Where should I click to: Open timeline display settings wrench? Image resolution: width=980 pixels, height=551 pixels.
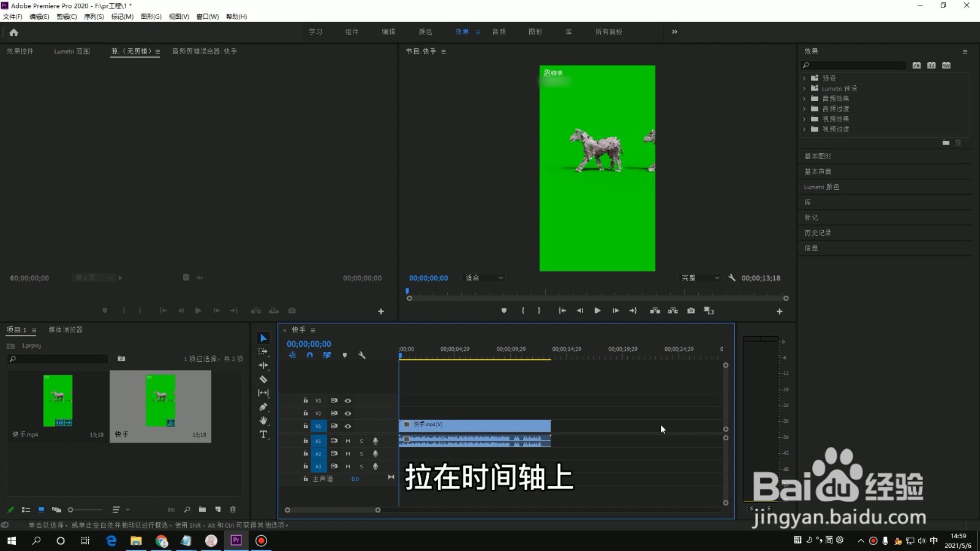pos(362,355)
